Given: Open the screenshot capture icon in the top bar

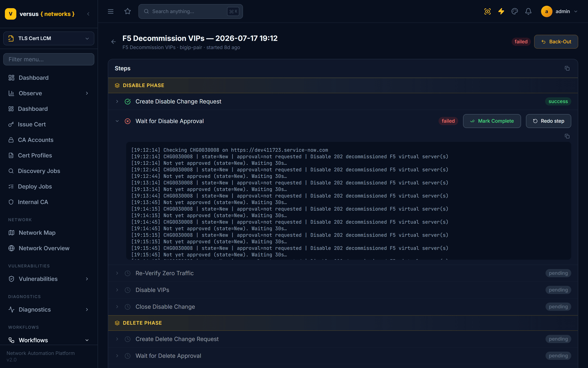Looking at the screenshot, I should point(487,11).
